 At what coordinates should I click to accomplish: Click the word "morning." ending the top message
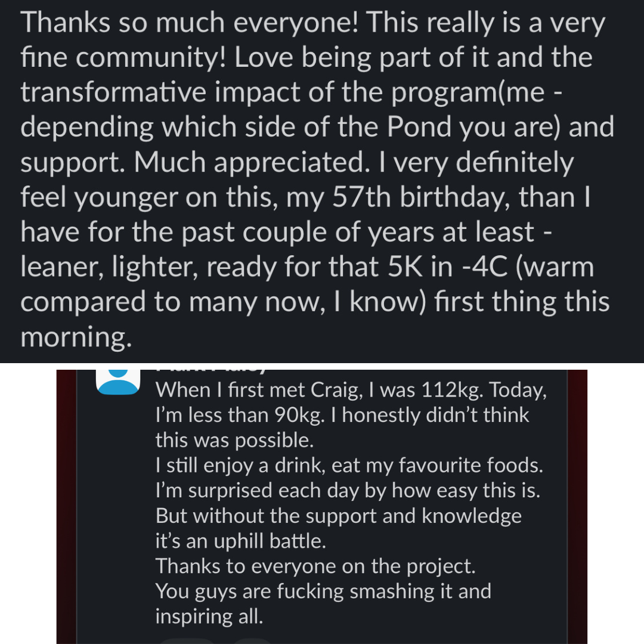(76, 338)
